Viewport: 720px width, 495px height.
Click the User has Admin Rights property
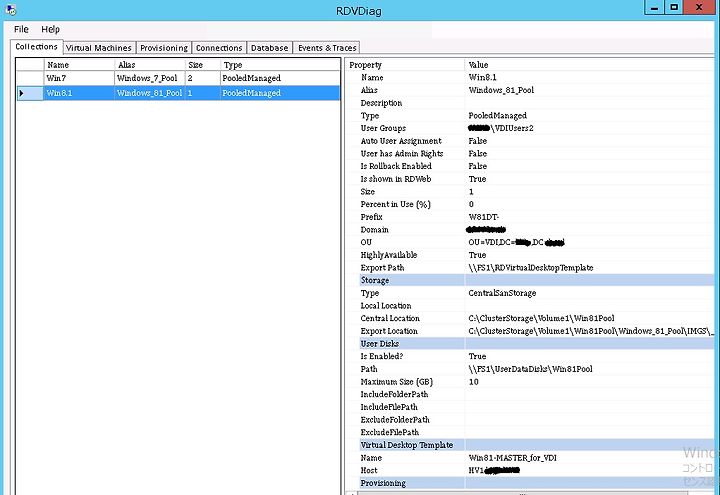402,153
